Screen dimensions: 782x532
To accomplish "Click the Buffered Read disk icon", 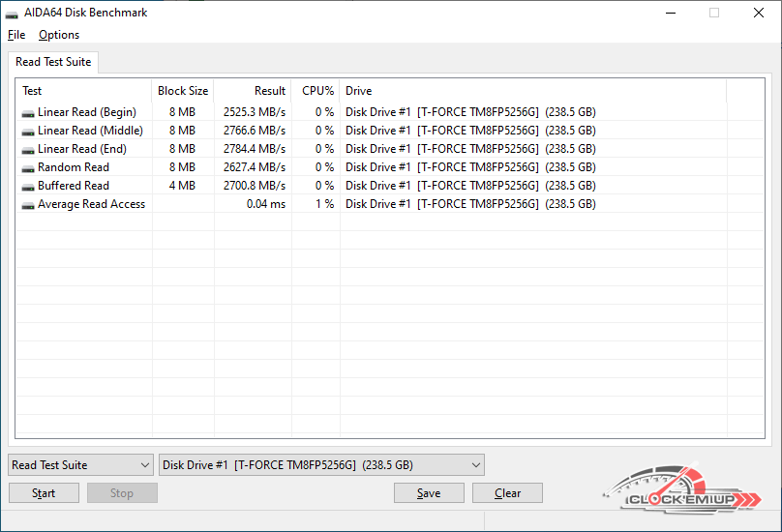I will click(28, 186).
